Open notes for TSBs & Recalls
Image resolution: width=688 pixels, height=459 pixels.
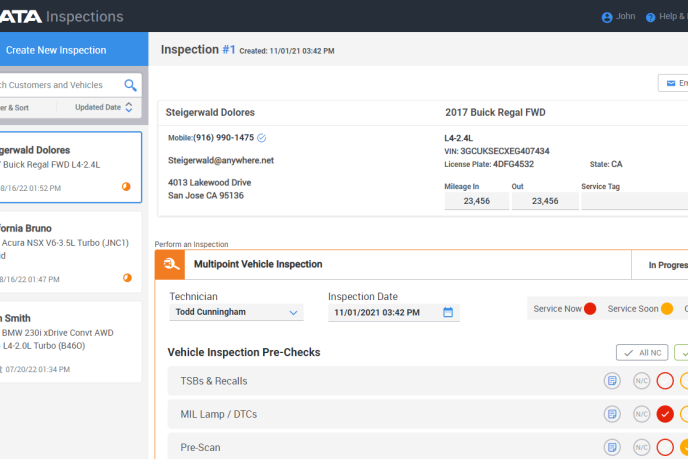click(x=612, y=381)
